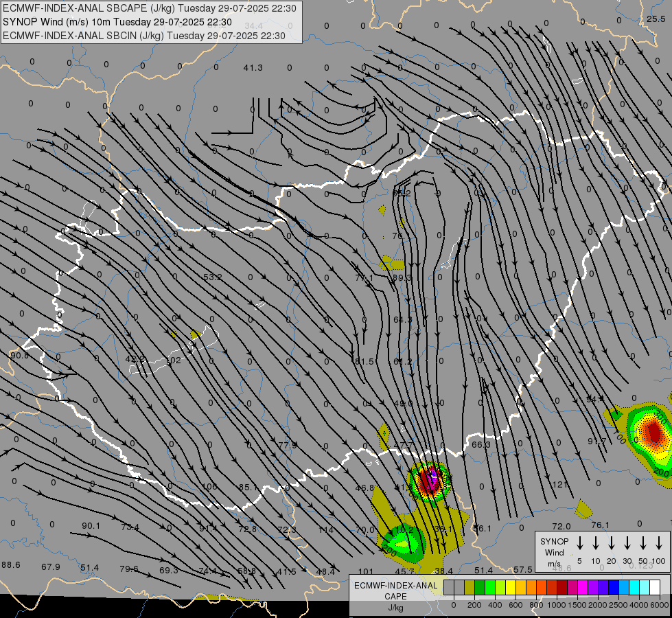Click the 53.2 CIN value
This screenshot has width=672, height=618.
[213, 277]
